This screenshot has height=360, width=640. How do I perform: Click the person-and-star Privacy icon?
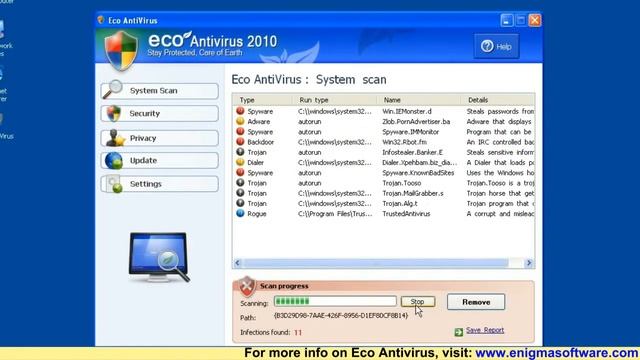point(115,138)
